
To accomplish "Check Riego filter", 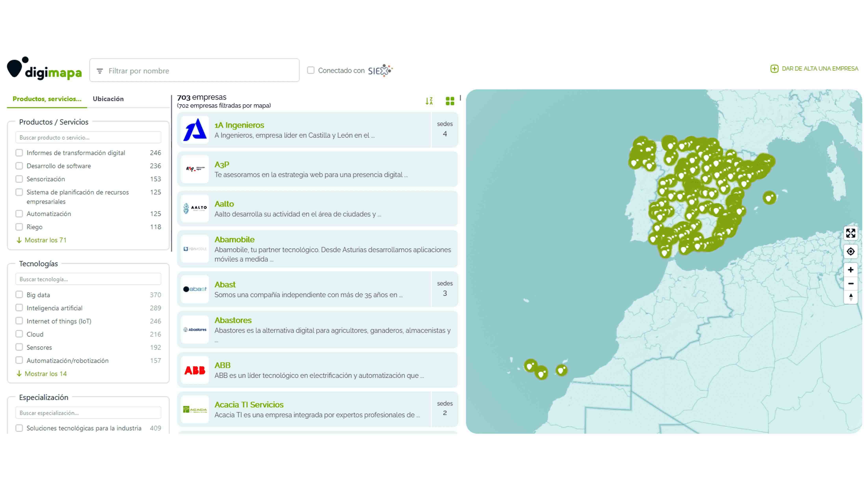I will [x=19, y=227].
